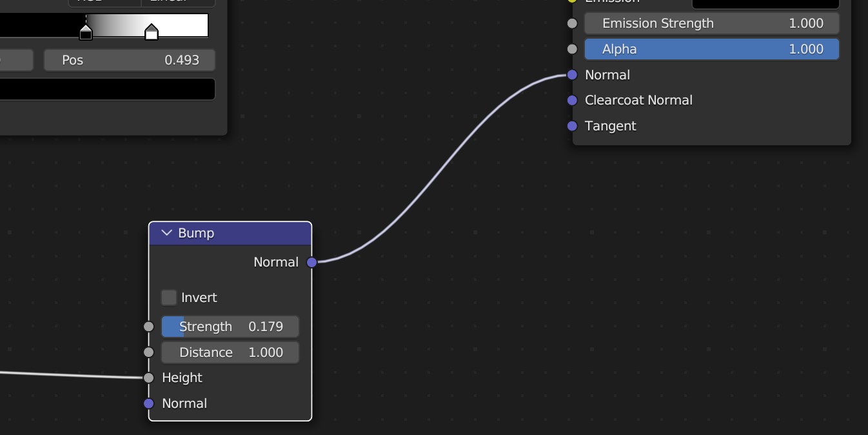
Task: Click the shader's Normal input socket
Action: 572,75
